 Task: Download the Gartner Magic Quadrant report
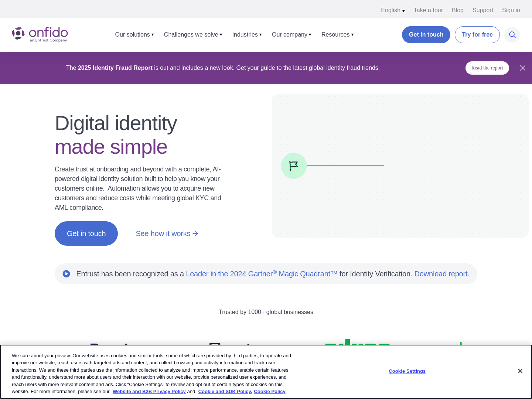[x=441, y=274]
